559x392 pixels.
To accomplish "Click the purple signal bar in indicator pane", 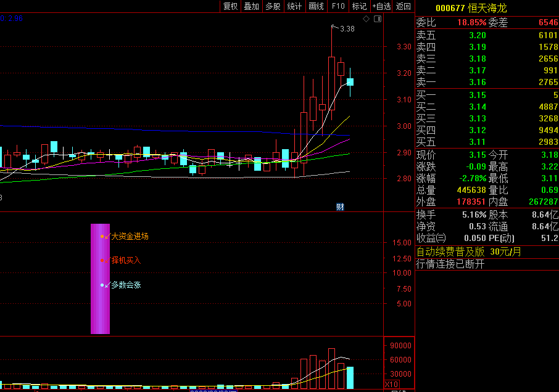I will coord(100,279).
